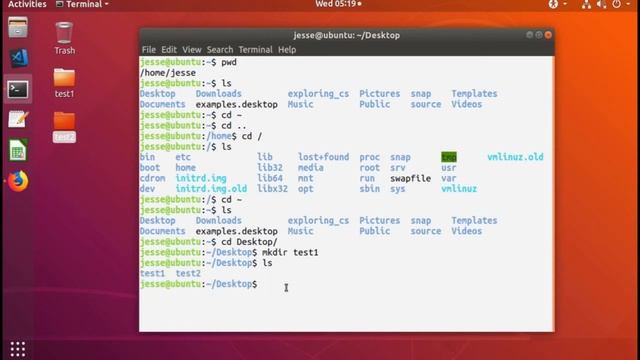The image size is (640, 360).
Task: Click the opt directory entry
Action: 305,189
